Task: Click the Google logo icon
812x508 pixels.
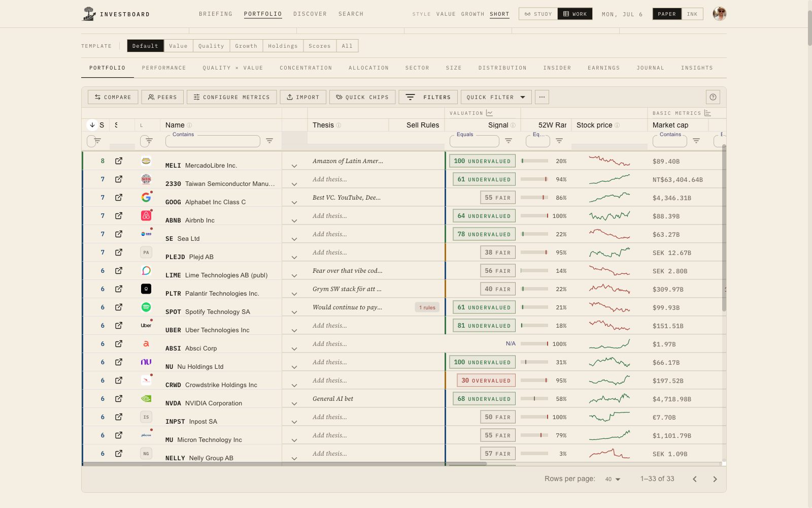Action: (146, 197)
